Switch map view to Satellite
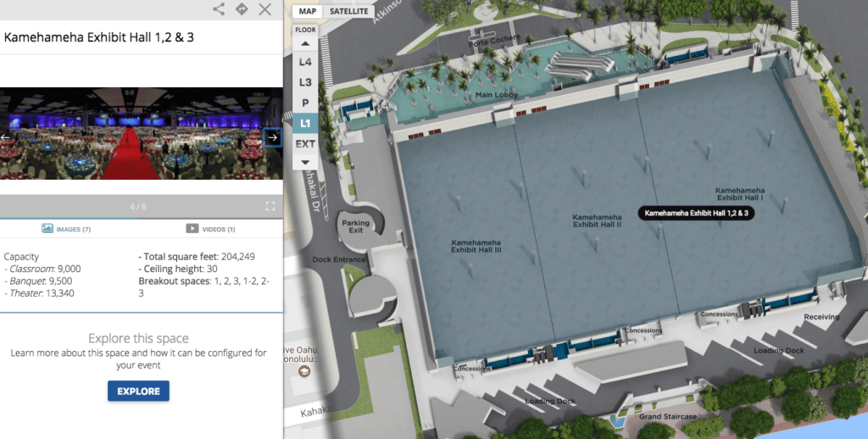Screen dimensions: 868x439 (x=348, y=11)
